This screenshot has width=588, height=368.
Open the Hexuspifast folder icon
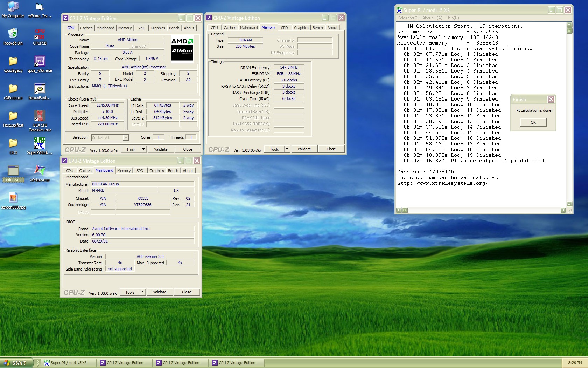13,118
